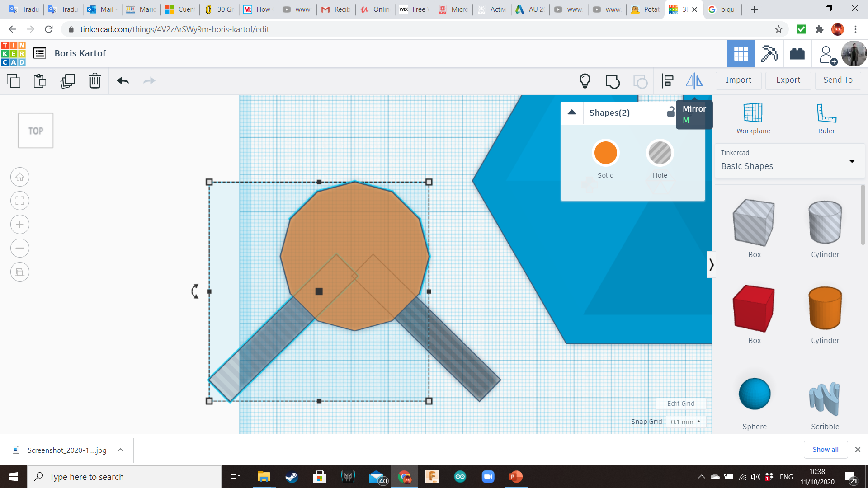Click the Redo action icon
This screenshot has width=868, height=488.
[x=149, y=80]
